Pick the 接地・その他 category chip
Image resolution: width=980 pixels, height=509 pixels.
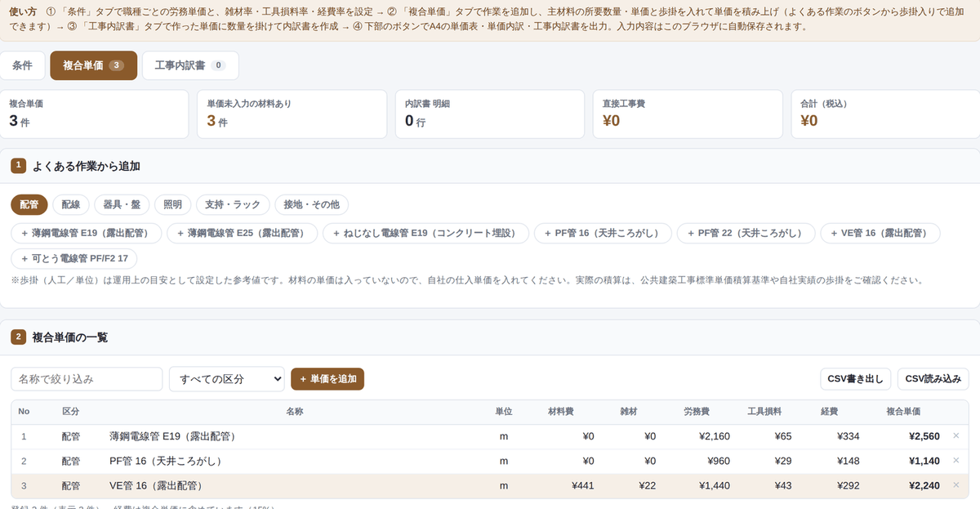click(311, 204)
